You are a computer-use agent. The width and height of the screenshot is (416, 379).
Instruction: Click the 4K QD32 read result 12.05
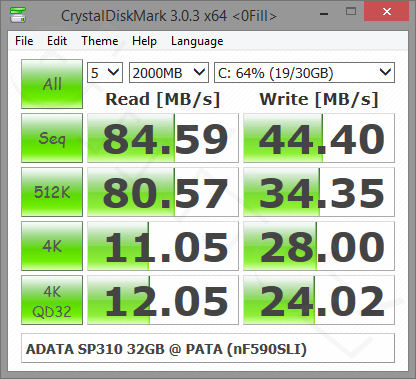(163, 300)
